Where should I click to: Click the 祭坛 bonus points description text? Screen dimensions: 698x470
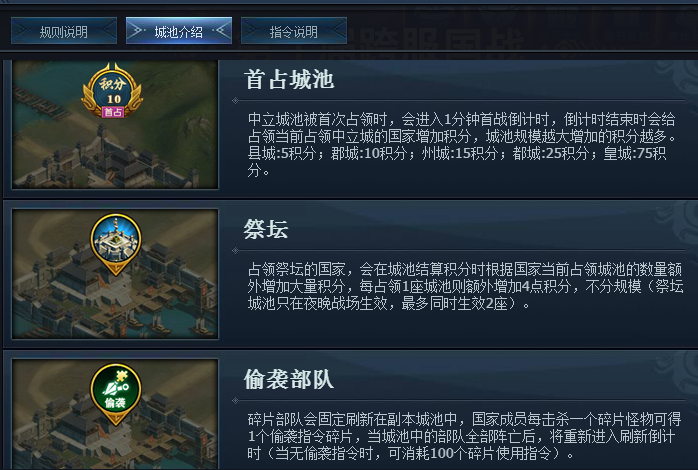click(x=465, y=286)
